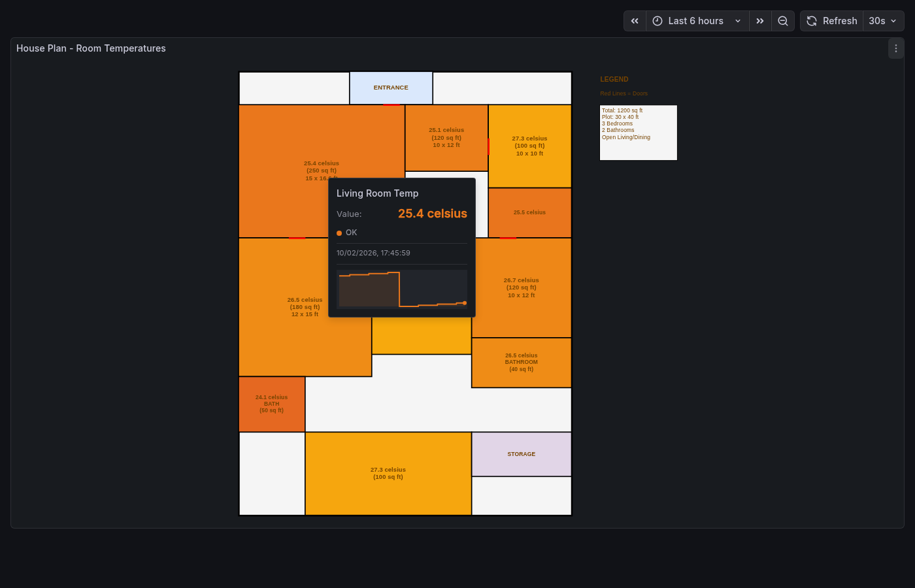The width and height of the screenshot is (915, 588).
Task: Select the ENTRANCE room
Action: (x=391, y=88)
